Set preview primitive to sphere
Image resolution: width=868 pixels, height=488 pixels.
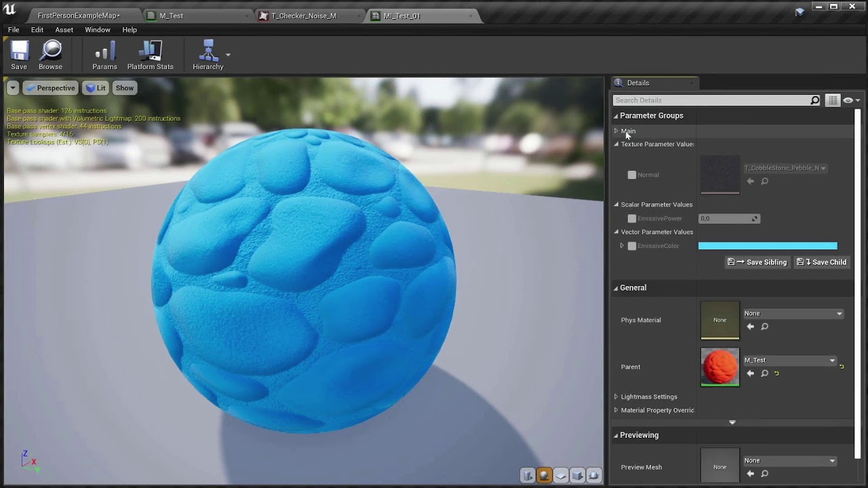click(x=544, y=475)
